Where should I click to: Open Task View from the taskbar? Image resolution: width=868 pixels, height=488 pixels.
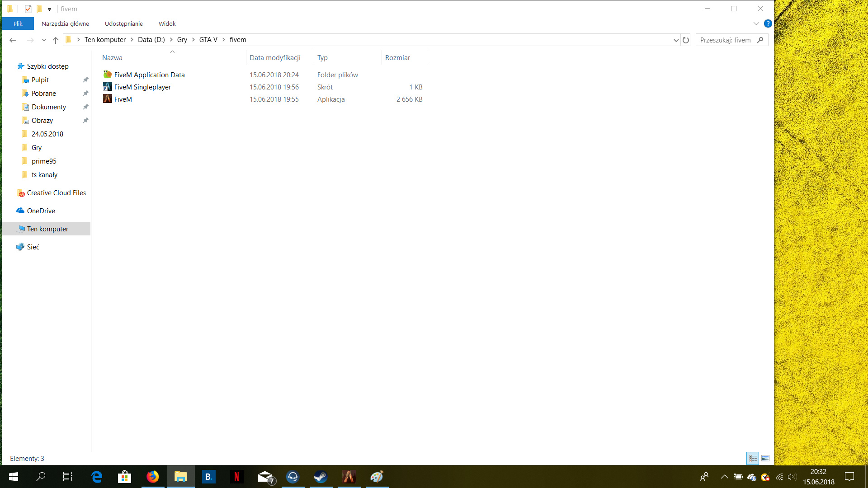pyautogui.click(x=67, y=477)
